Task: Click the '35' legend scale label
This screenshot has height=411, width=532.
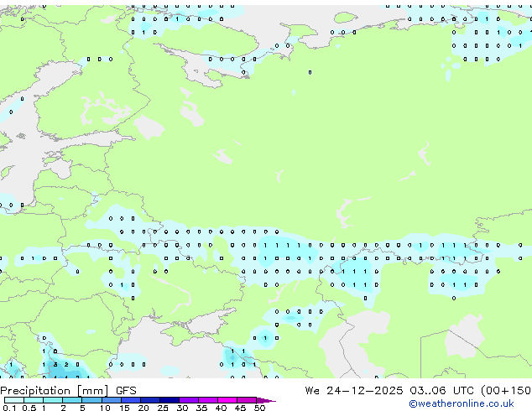Action: pyautogui.click(x=201, y=408)
